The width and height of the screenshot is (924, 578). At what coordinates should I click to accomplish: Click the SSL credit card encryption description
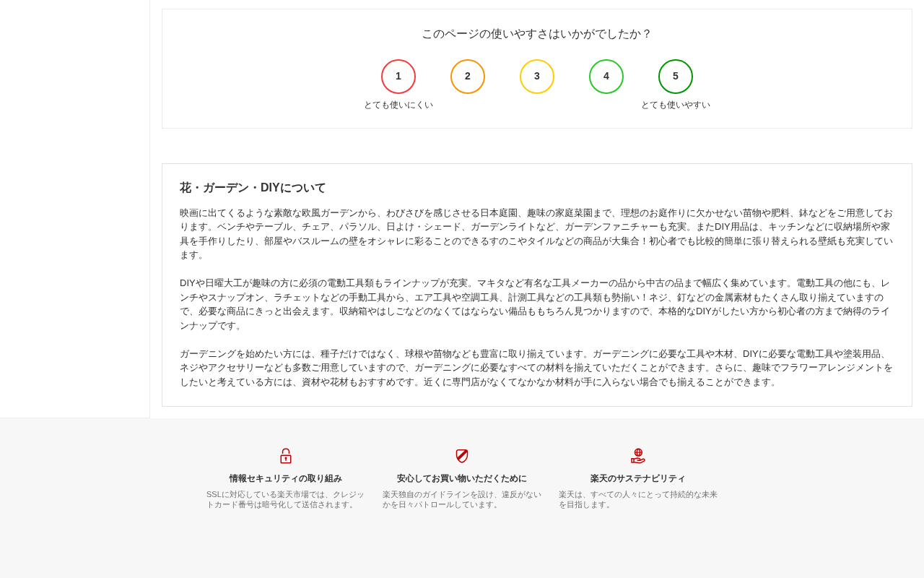pyautogui.click(x=286, y=499)
